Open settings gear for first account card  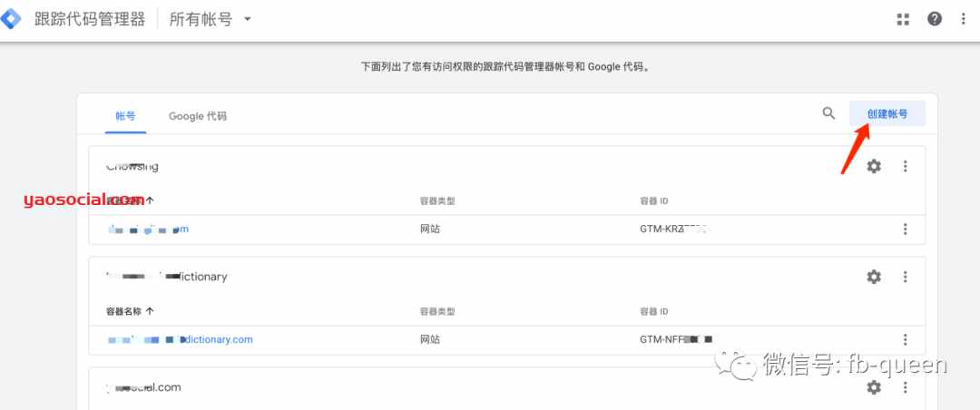click(874, 166)
